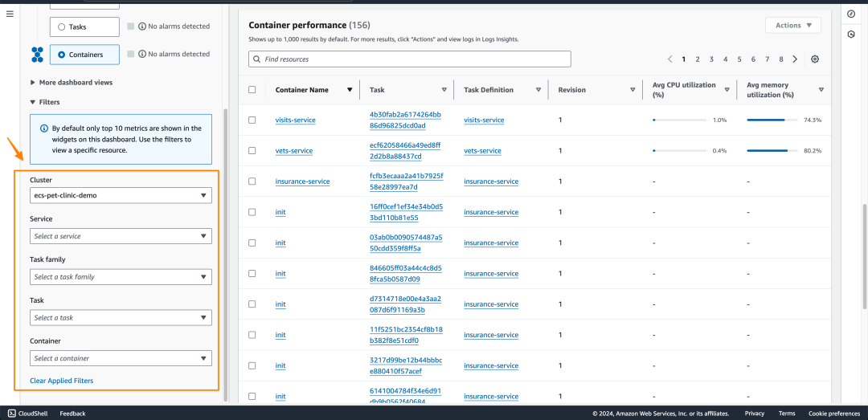Open the Cluster dropdown ecs-pet-clinic-demo
Screen dimensions: 868x420
pos(121,195)
